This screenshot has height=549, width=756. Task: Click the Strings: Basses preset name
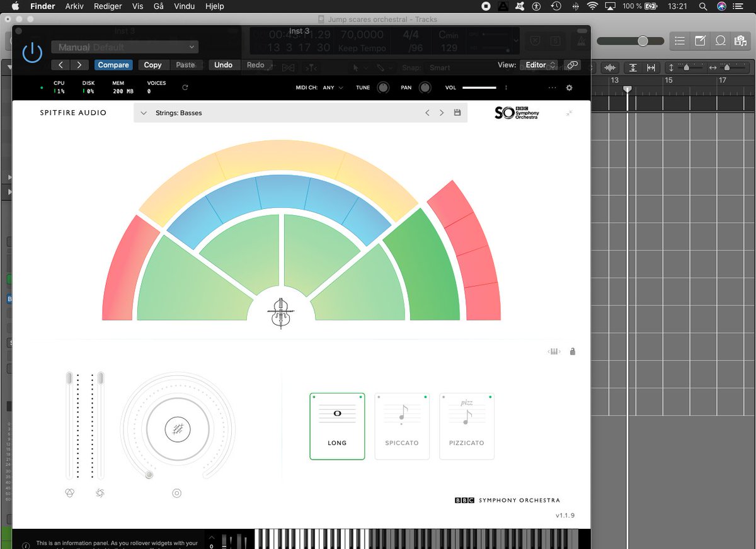point(179,113)
